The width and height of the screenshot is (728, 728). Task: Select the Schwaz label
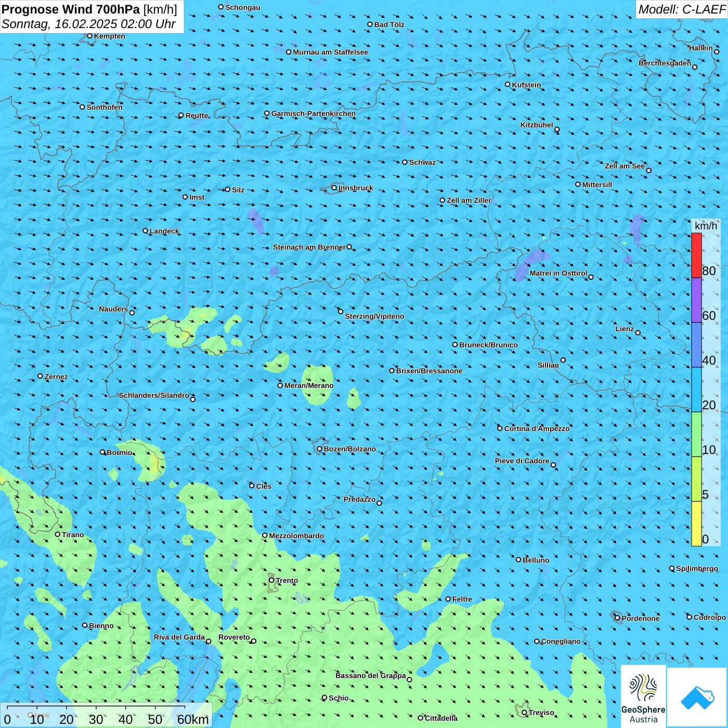coord(422,162)
